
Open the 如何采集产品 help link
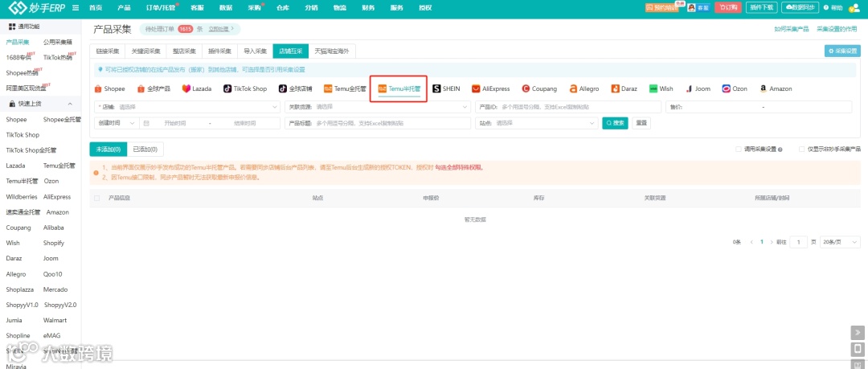[x=791, y=29]
